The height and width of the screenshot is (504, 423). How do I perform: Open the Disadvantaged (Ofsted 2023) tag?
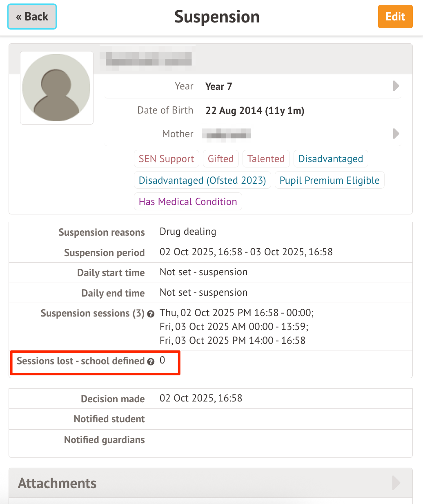pyautogui.click(x=202, y=181)
